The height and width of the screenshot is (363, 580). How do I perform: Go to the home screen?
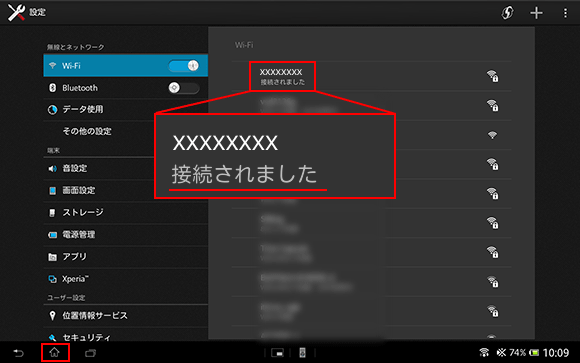pyautogui.click(x=55, y=352)
